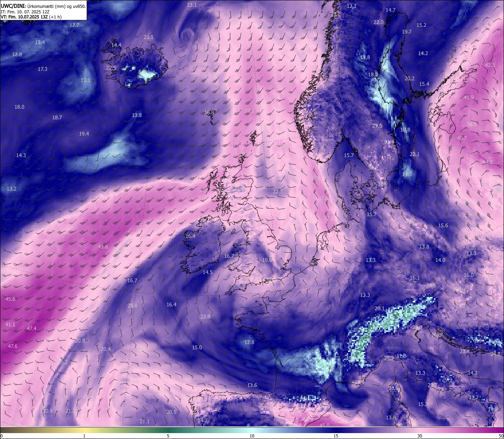The width and height of the screenshot is (504, 439).
Task: Select the 13.2 value at left edge
Action: [x=11, y=189]
